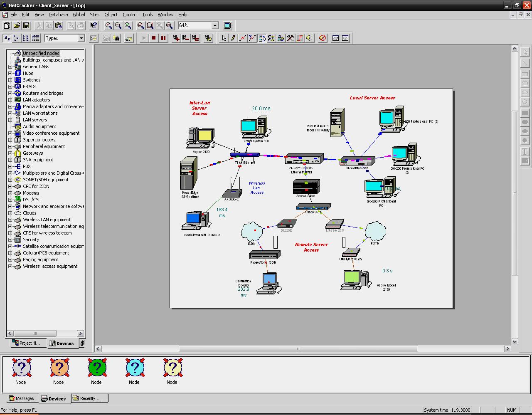532x415 pixels.
Task: Stop simulation with the red Stop button
Action: (154, 38)
